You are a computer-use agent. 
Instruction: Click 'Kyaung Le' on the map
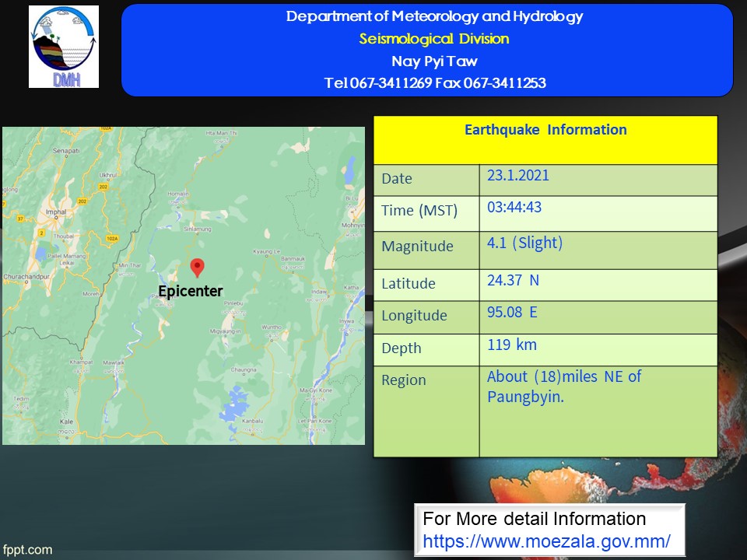pos(266,251)
